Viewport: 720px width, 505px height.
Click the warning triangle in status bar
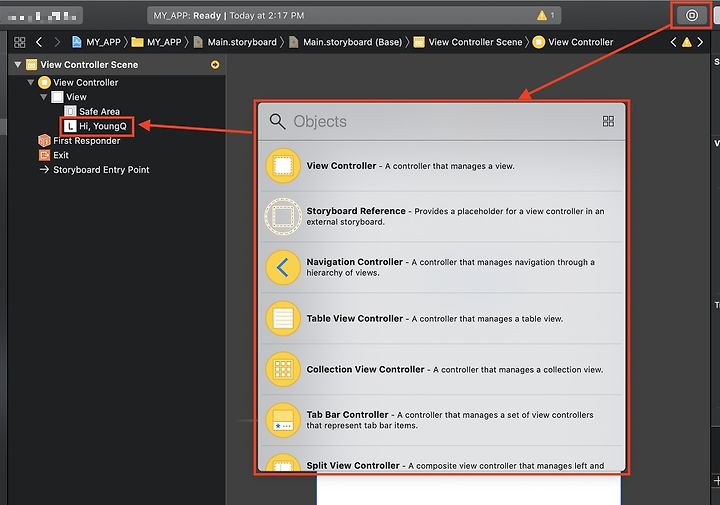coord(542,16)
